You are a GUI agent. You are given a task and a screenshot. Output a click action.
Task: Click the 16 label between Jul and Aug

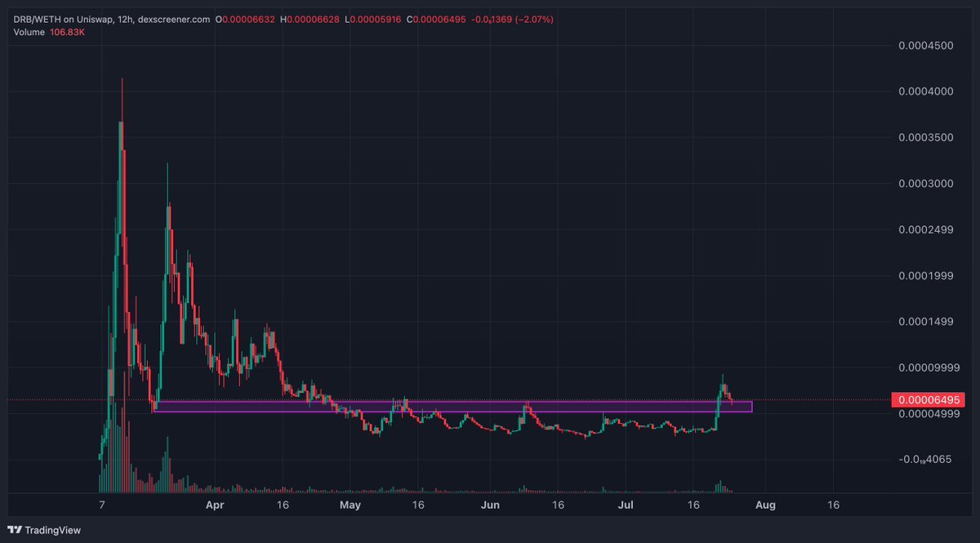tap(694, 505)
